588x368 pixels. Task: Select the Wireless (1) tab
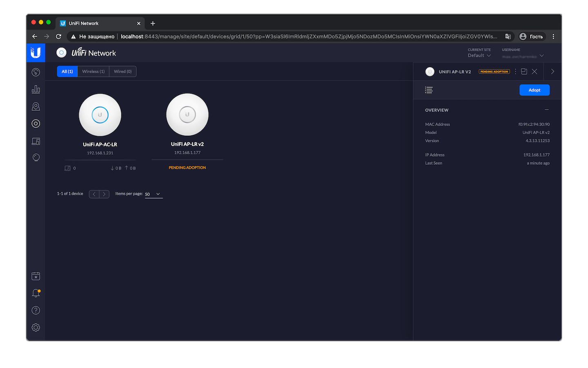click(94, 72)
